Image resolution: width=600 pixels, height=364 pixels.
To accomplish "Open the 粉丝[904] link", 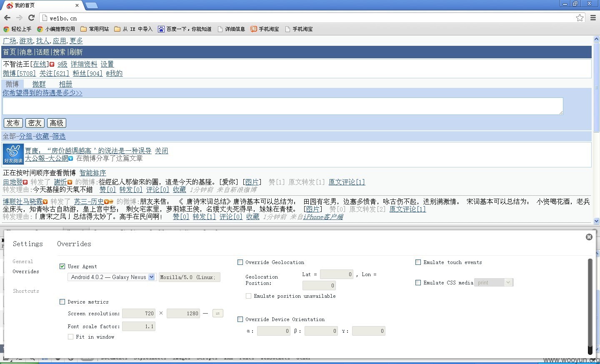I will pos(87,73).
